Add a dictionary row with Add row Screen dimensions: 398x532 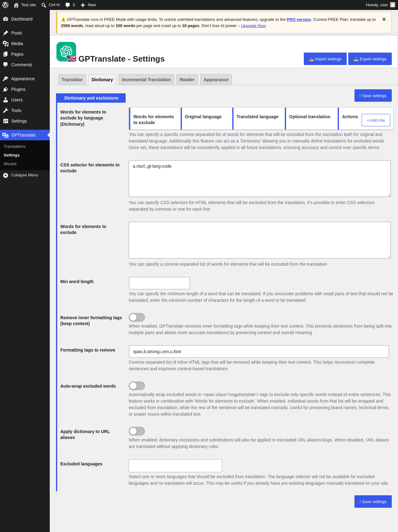pyautogui.click(x=376, y=120)
